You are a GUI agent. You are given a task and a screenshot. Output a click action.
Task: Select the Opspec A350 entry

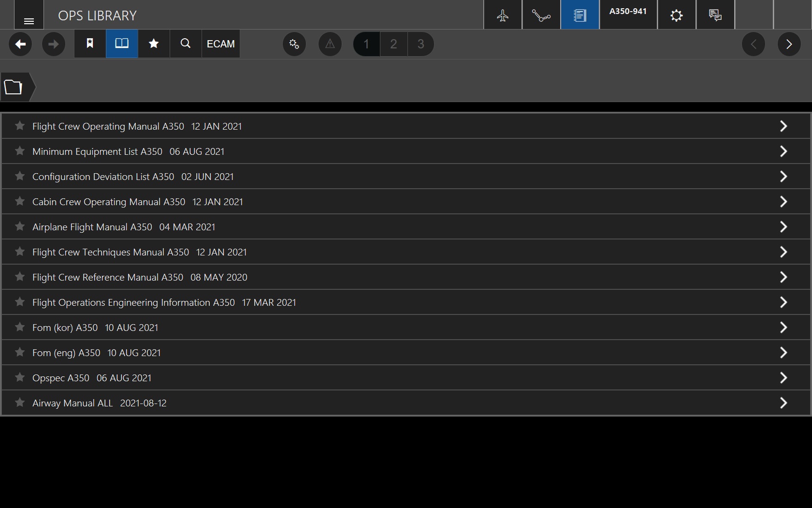[406, 378]
